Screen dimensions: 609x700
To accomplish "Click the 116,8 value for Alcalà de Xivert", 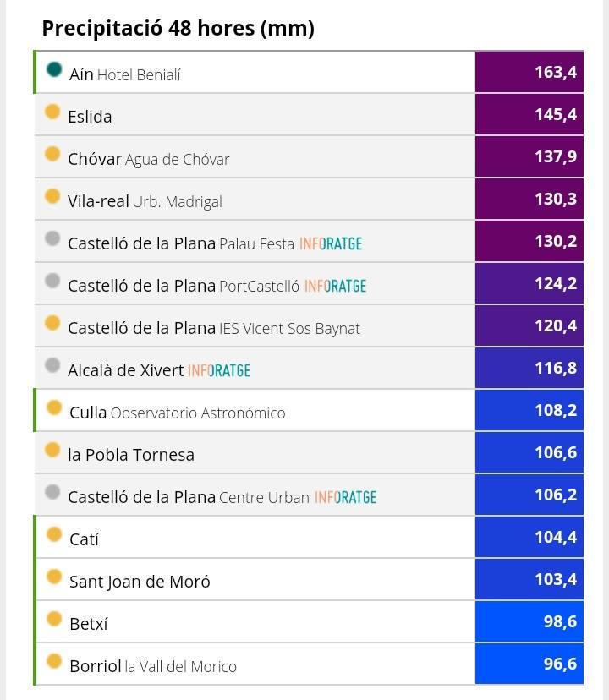I will pos(529,368).
